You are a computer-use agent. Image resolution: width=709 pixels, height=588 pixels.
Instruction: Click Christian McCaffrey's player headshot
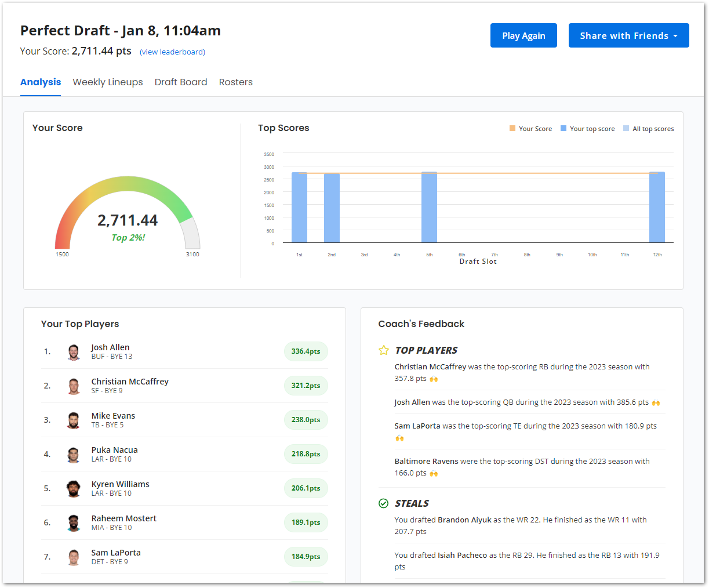[x=74, y=386]
